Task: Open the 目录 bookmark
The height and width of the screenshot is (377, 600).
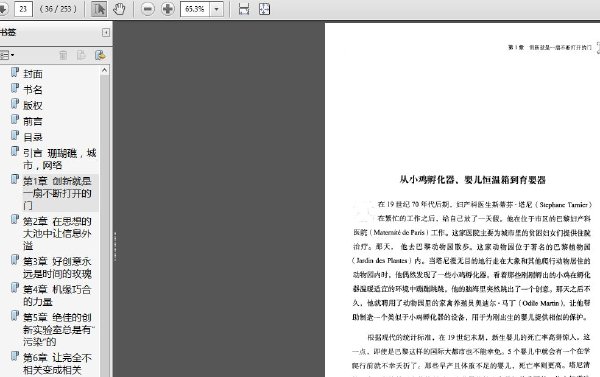Action: [33, 137]
